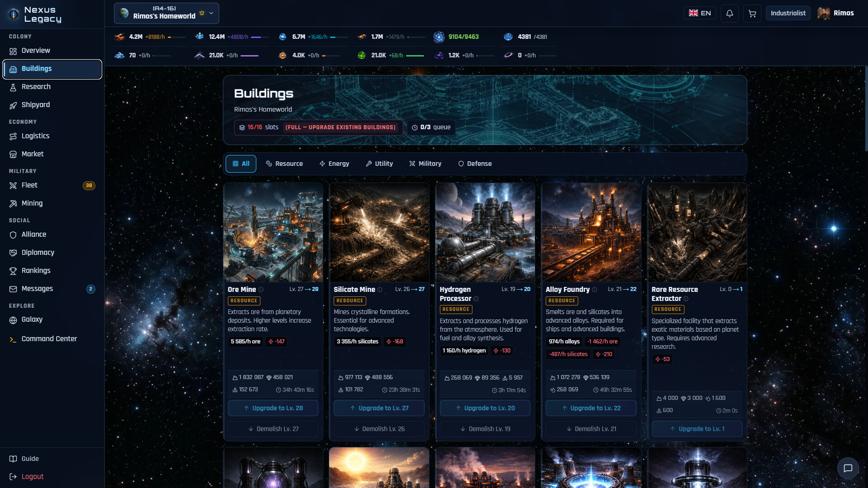Show only Resource buildings

pos(284,164)
